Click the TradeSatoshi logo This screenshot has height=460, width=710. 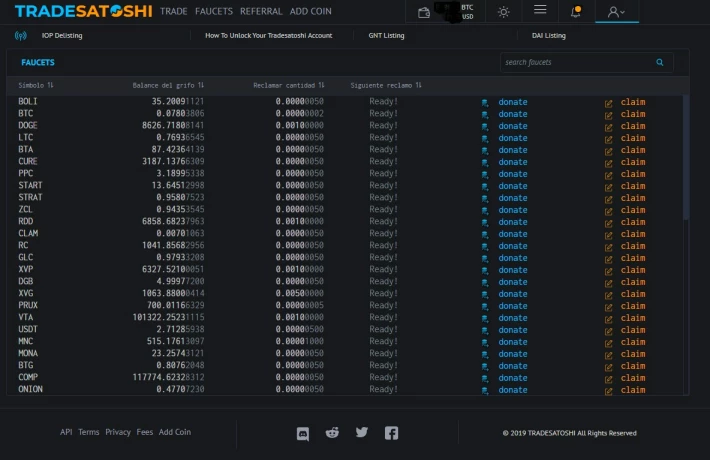pos(83,11)
